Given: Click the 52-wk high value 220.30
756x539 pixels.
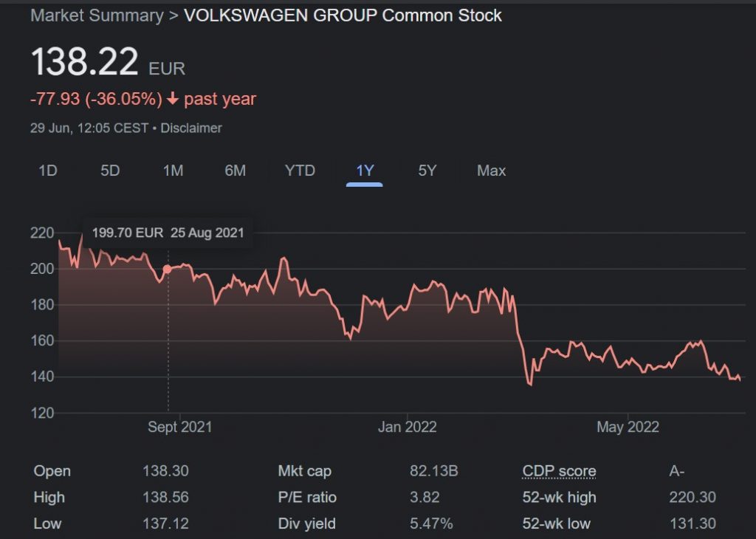Looking at the screenshot, I should coord(693,498).
